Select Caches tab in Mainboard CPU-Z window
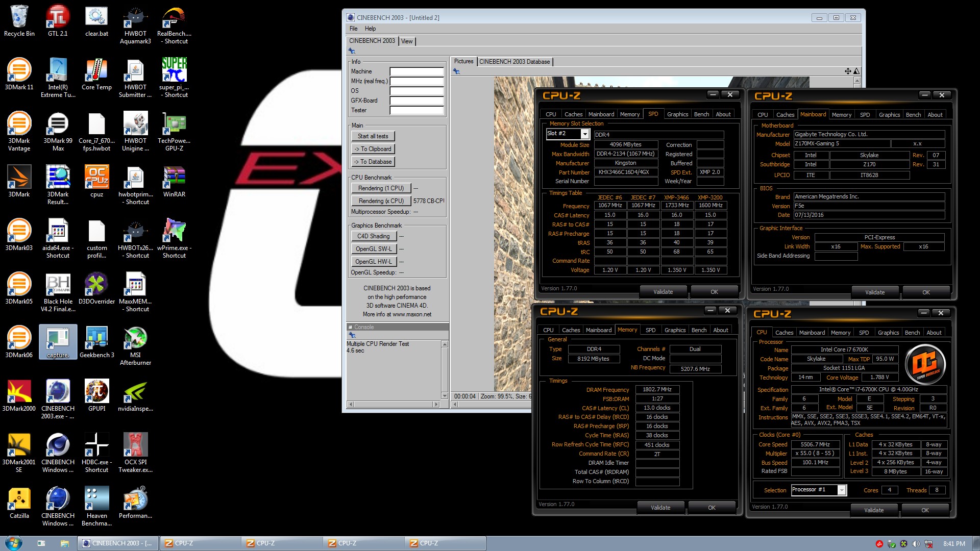The image size is (980, 551). click(x=785, y=115)
